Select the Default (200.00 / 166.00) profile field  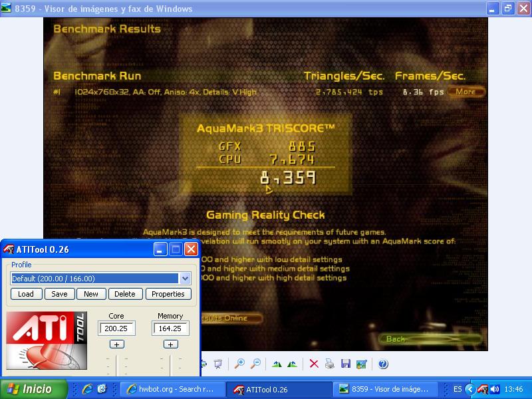tap(94, 279)
